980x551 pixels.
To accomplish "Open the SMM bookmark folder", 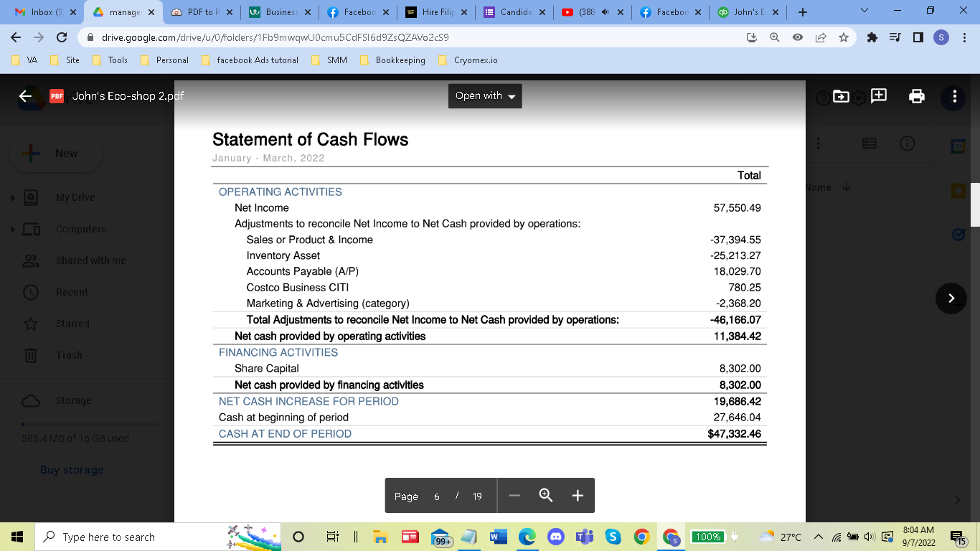I will (330, 60).
